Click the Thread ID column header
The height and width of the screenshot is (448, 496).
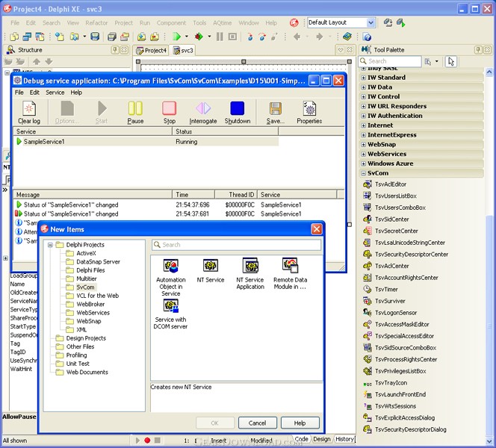pyautogui.click(x=235, y=194)
